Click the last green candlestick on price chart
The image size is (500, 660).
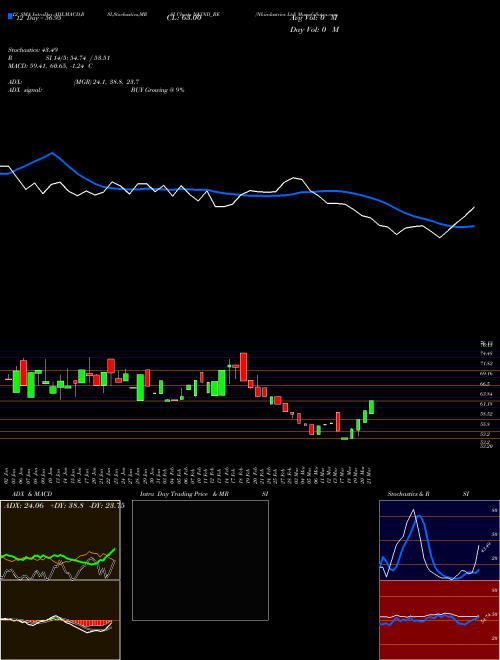pos(372,407)
